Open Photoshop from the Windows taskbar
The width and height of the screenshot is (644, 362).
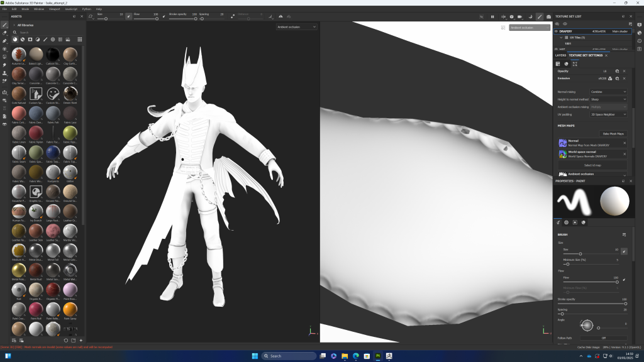tap(378, 356)
